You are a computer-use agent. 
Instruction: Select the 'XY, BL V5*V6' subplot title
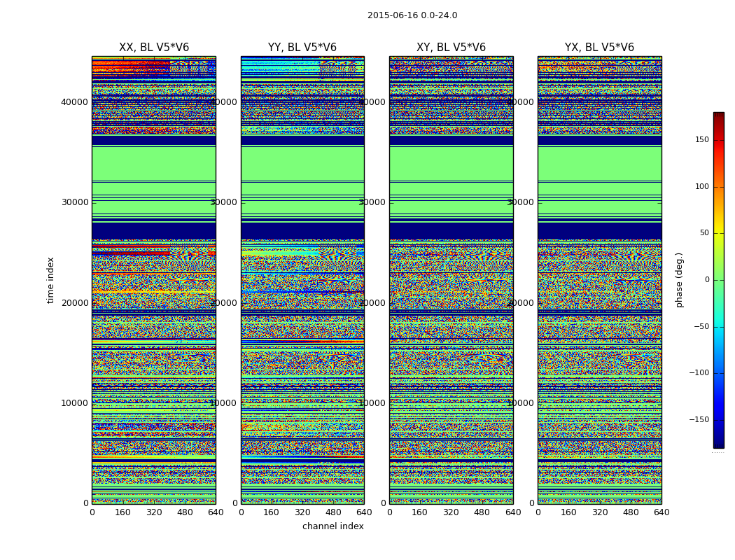(x=451, y=48)
